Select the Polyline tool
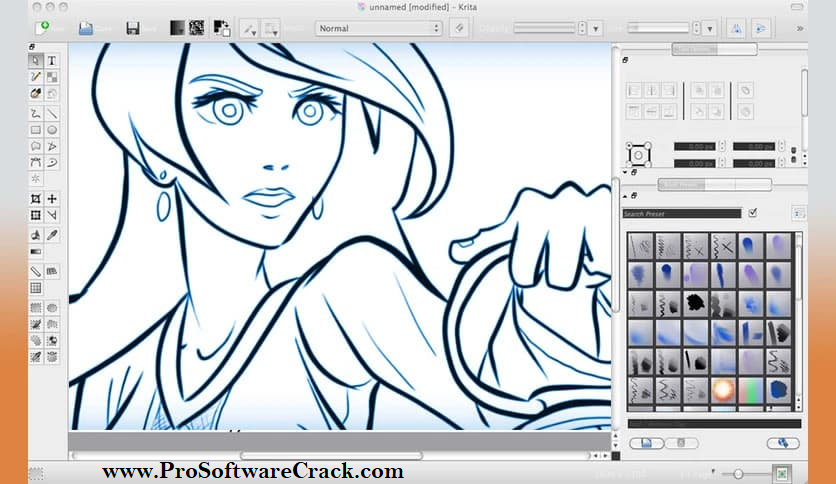Image resolution: width=836 pixels, height=484 pixels. [x=52, y=146]
